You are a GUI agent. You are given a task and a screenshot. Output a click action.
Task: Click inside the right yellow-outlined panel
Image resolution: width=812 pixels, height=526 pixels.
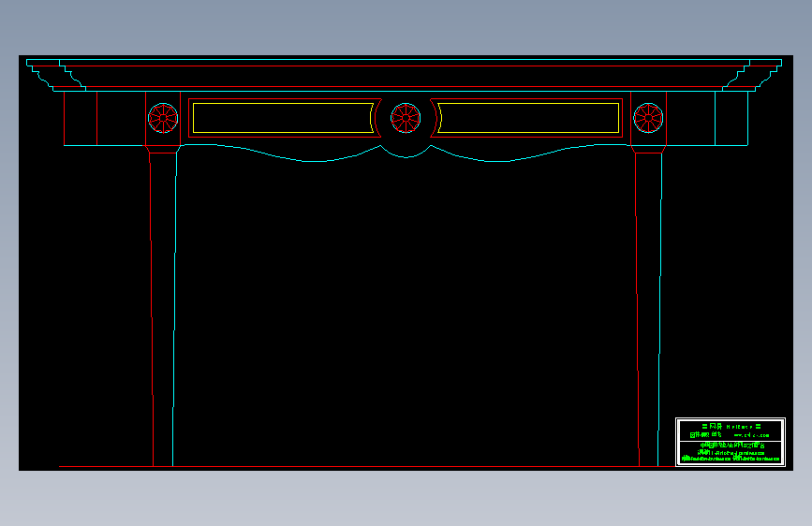tap(528, 118)
